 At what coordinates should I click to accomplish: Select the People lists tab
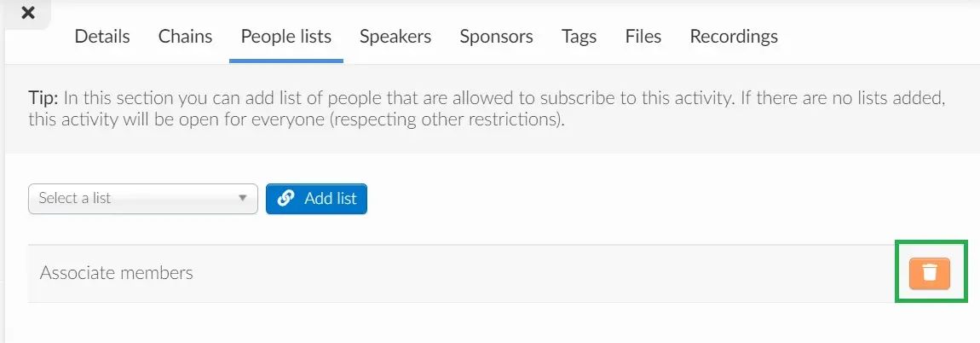[285, 37]
